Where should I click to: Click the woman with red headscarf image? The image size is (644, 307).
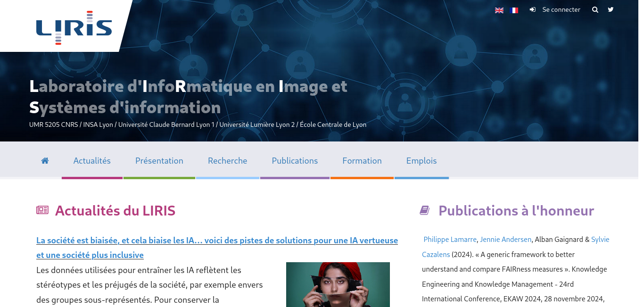point(338,285)
